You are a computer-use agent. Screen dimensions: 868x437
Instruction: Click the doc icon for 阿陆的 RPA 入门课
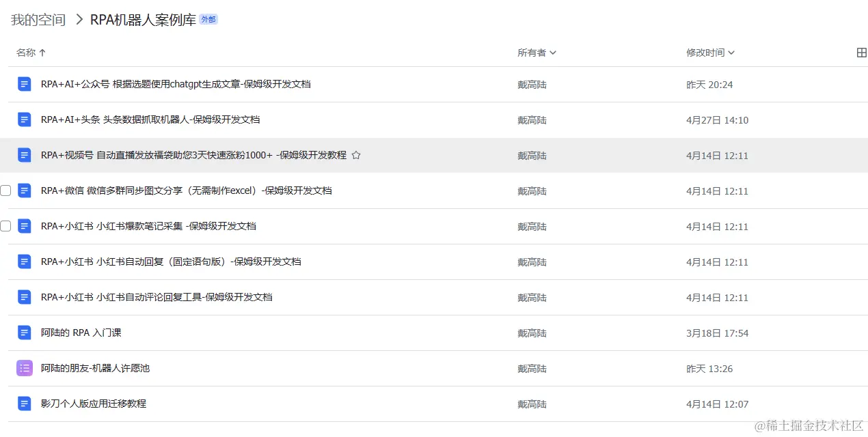click(x=25, y=333)
